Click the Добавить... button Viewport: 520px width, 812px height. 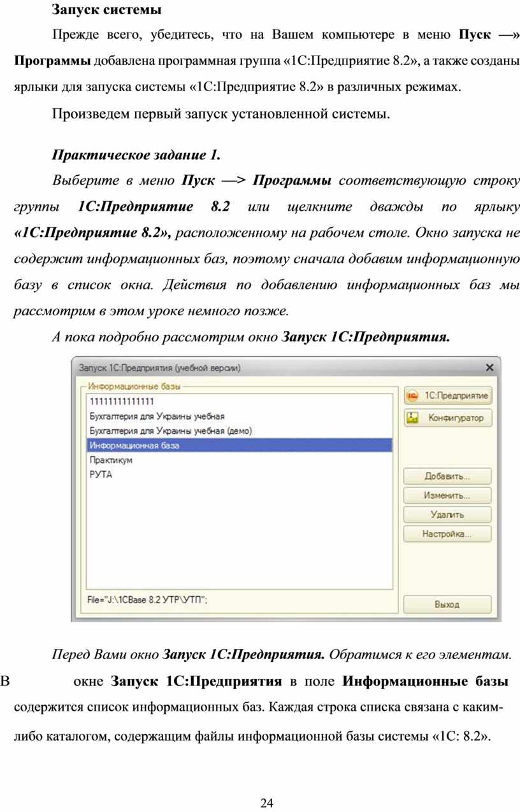tap(447, 476)
